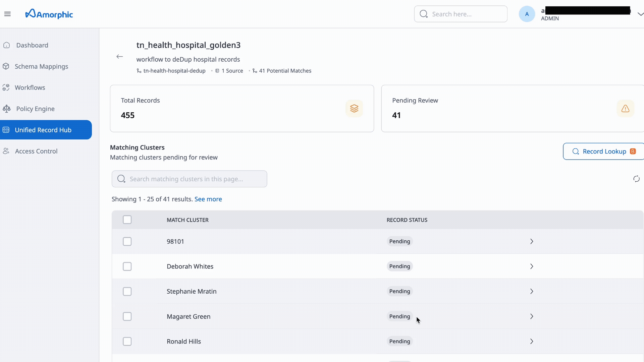Open the hamburger navigation menu
Screen dimensions: 644x362
click(8, 14)
